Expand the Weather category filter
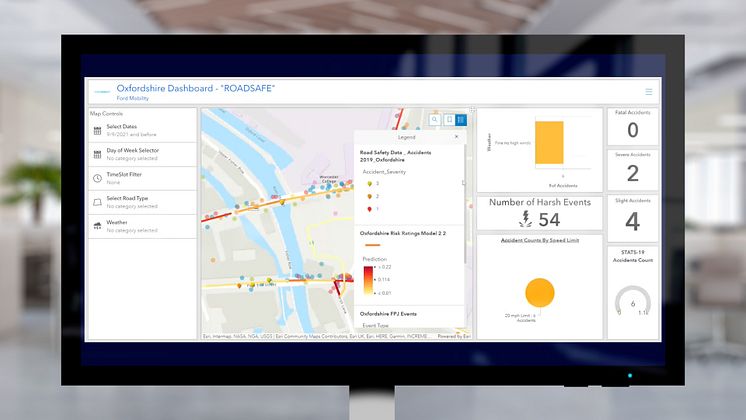Screen dimensions: 746x420 click(x=142, y=226)
